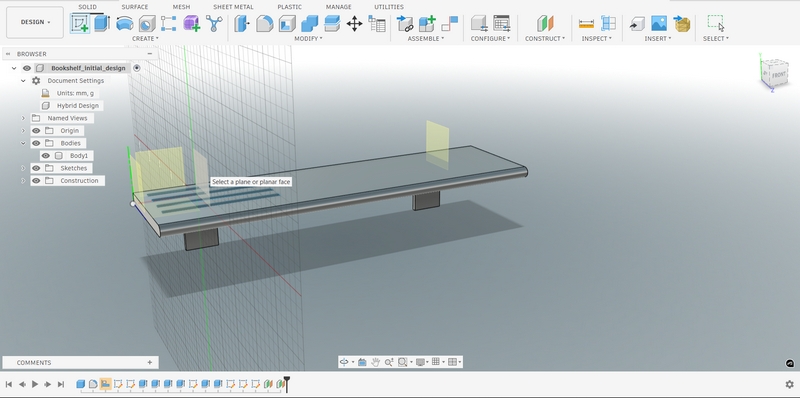
Task: Collapse the Browser panel with minus
Action: point(149,54)
